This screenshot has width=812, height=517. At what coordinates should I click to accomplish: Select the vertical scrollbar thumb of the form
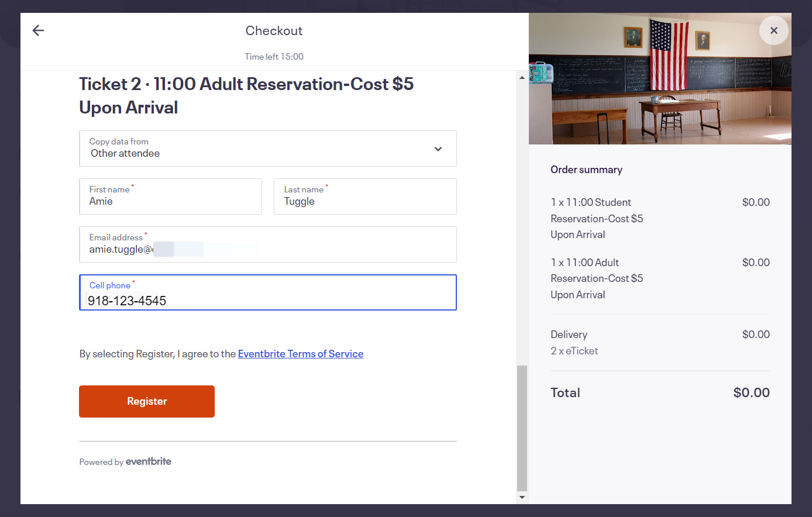(522, 428)
